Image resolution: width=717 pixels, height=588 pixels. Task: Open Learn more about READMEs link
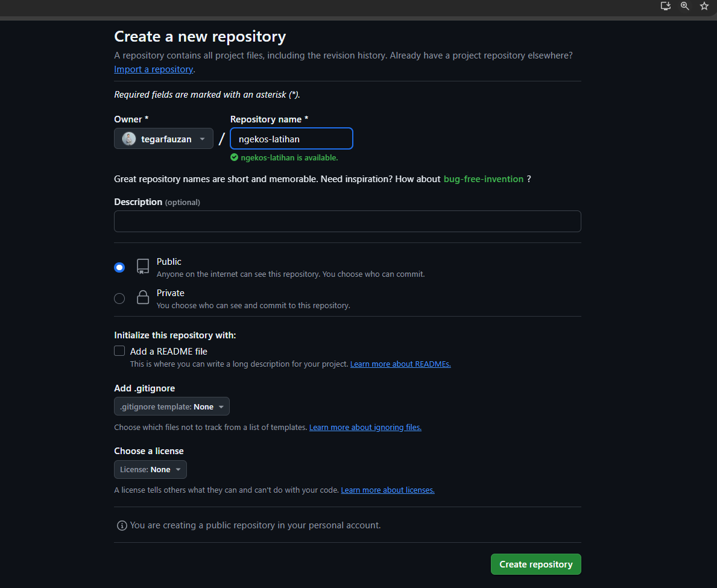[400, 364]
